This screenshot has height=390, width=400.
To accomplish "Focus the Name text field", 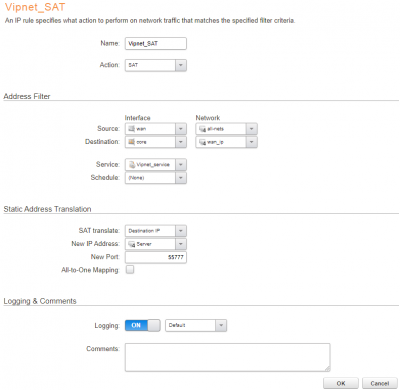I will (x=156, y=43).
